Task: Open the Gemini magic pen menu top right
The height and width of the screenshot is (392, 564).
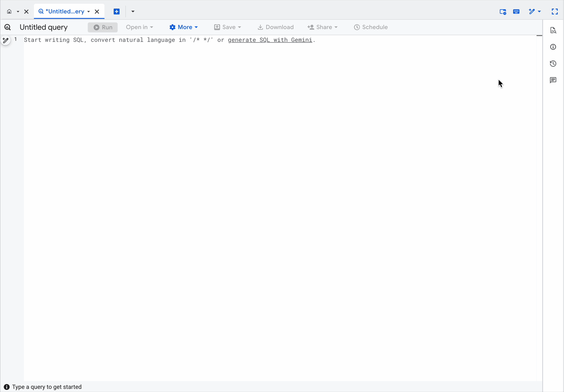Action: (x=535, y=12)
